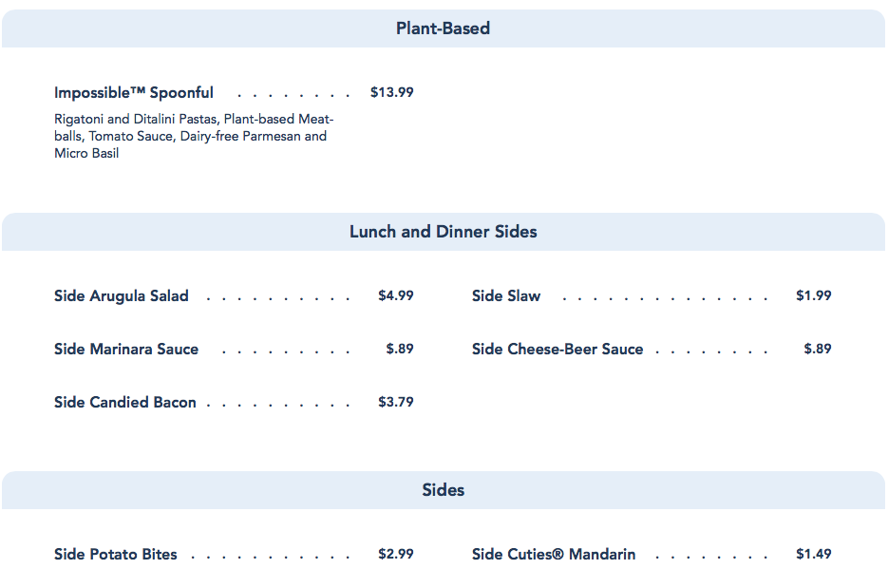Select Side Cuties Mandarin item
The height and width of the screenshot is (588, 888).
pos(554,555)
